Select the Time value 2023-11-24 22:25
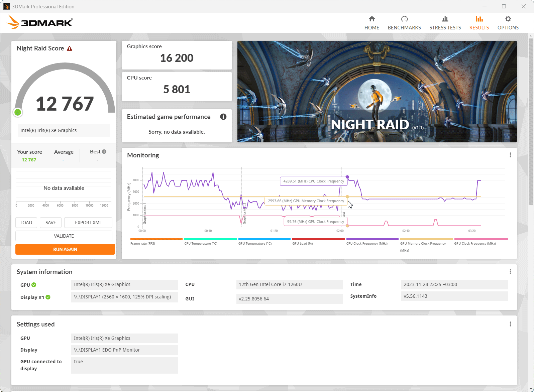The image size is (534, 392). [x=454, y=284]
